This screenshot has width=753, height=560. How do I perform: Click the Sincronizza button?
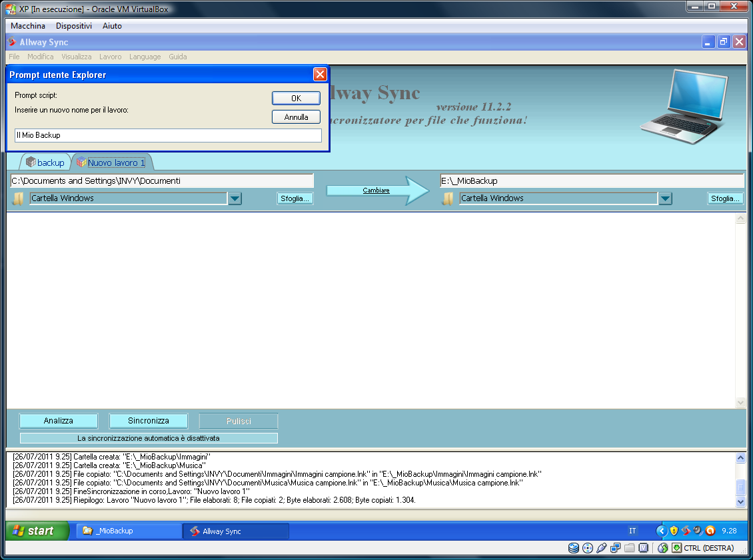149,421
